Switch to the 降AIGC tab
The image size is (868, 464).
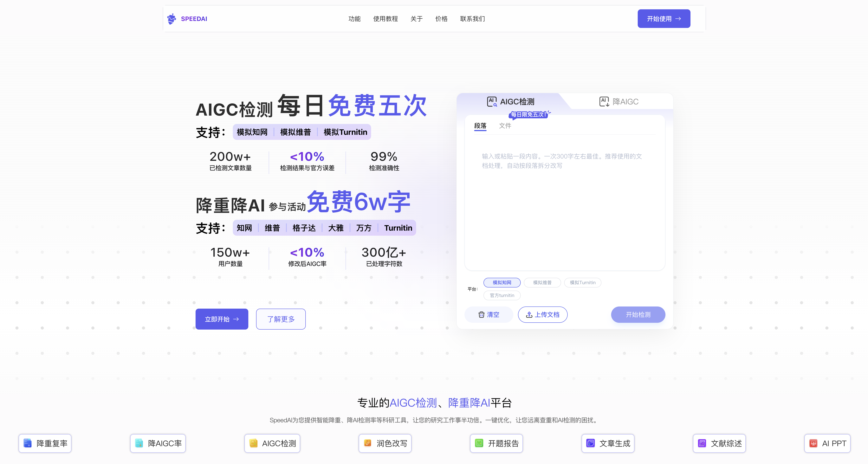click(619, 101)
